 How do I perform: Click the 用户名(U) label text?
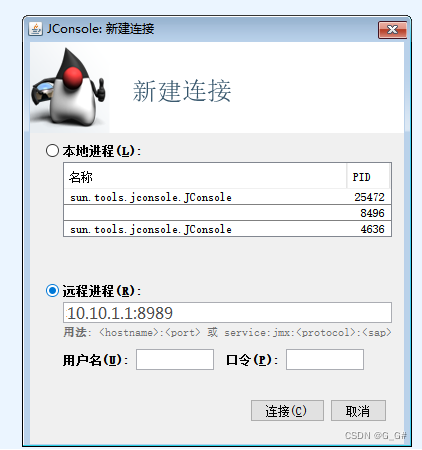click(96, 360)
